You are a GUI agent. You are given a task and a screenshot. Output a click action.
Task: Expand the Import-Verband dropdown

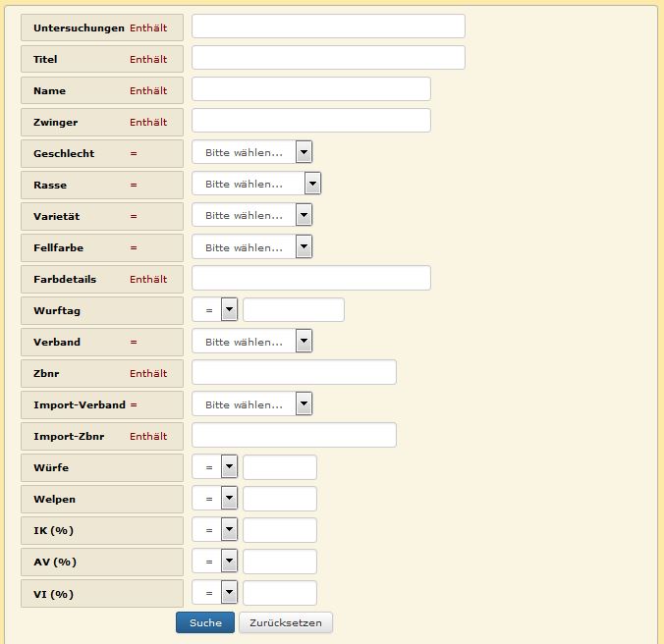(252, 404)
